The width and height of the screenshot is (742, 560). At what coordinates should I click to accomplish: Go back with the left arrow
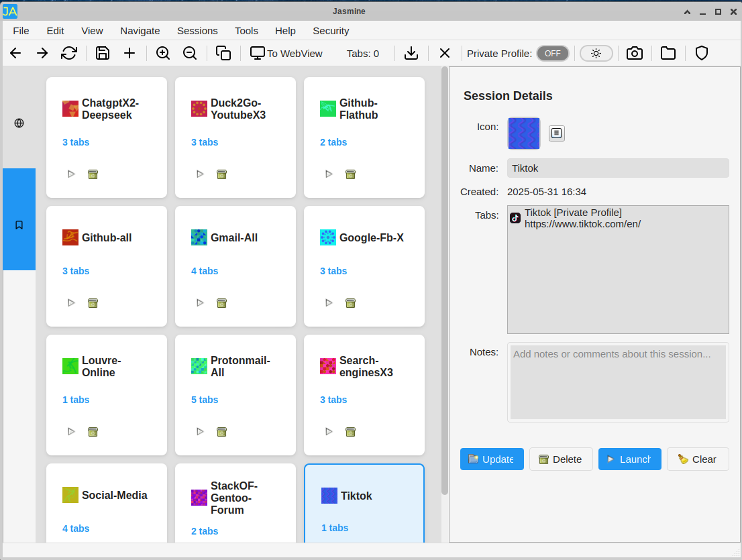[15, 54]
